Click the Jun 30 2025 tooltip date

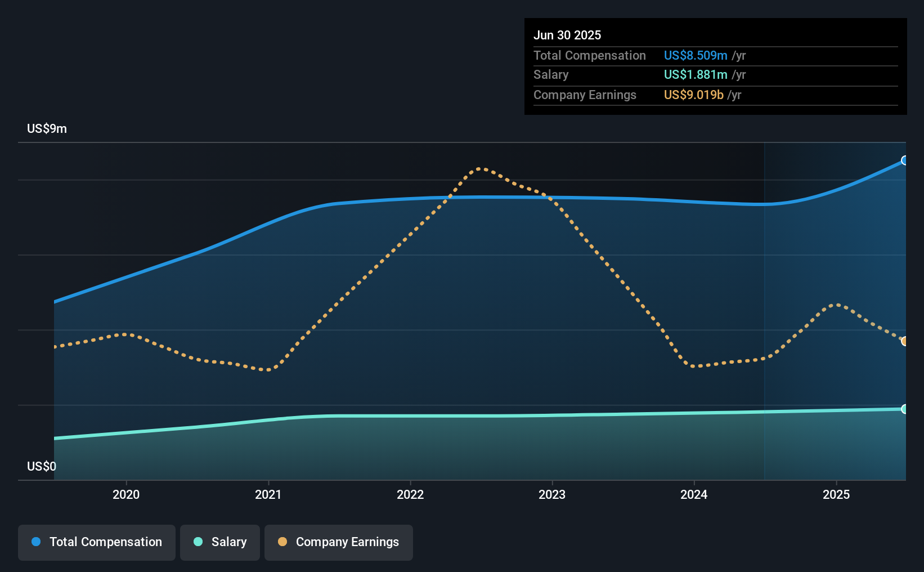point(567,35)
